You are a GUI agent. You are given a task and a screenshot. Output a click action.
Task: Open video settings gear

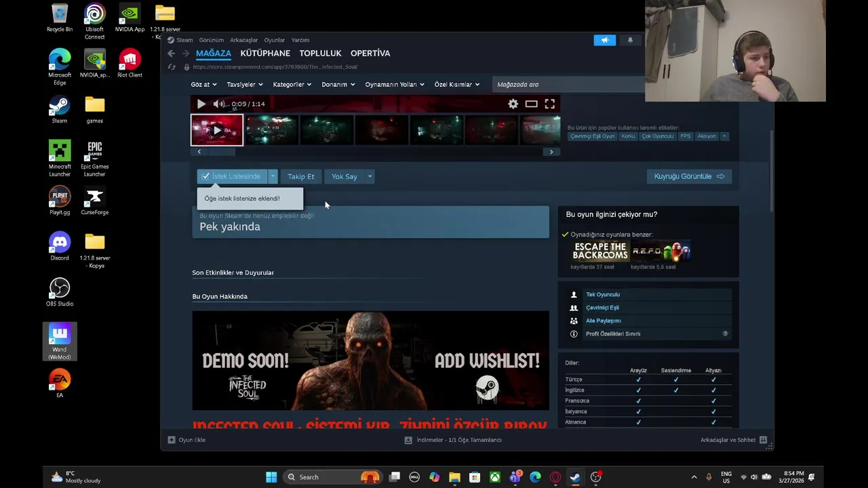(x=513, y=104)
